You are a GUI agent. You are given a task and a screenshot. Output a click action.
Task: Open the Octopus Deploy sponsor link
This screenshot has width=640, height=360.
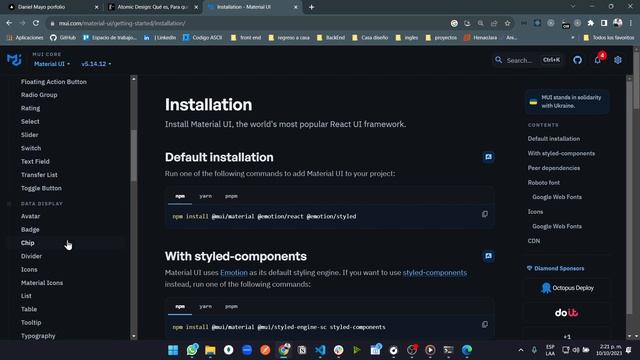click(x=567, y=288)
